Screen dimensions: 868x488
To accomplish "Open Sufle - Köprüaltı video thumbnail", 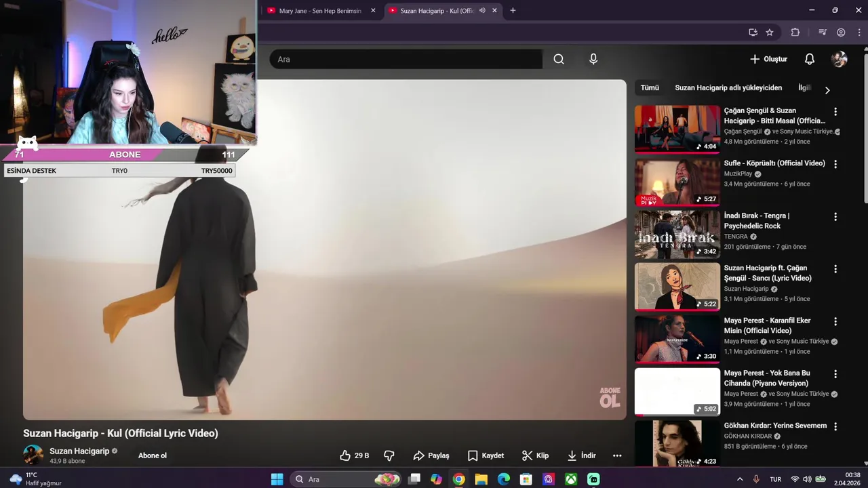I will point(677,182).
